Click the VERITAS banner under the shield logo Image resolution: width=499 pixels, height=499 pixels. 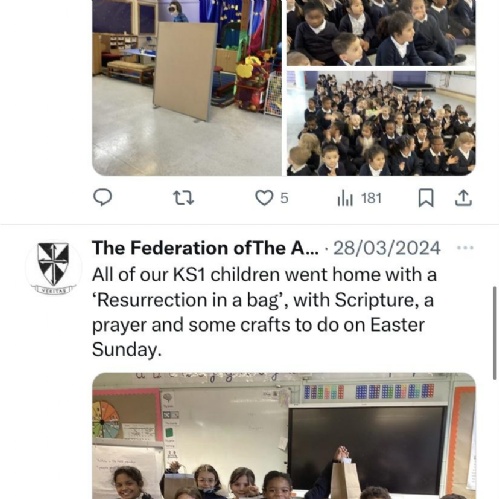tap(53, 290)
